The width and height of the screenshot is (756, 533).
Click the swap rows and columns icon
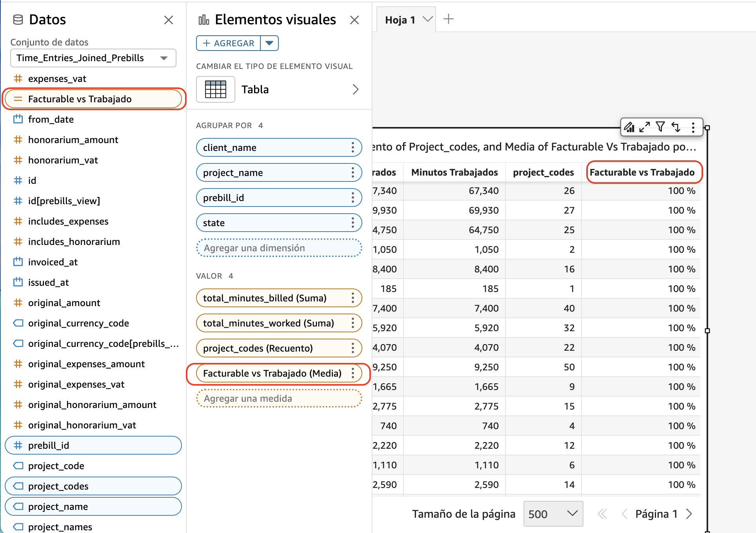point(676,127)
